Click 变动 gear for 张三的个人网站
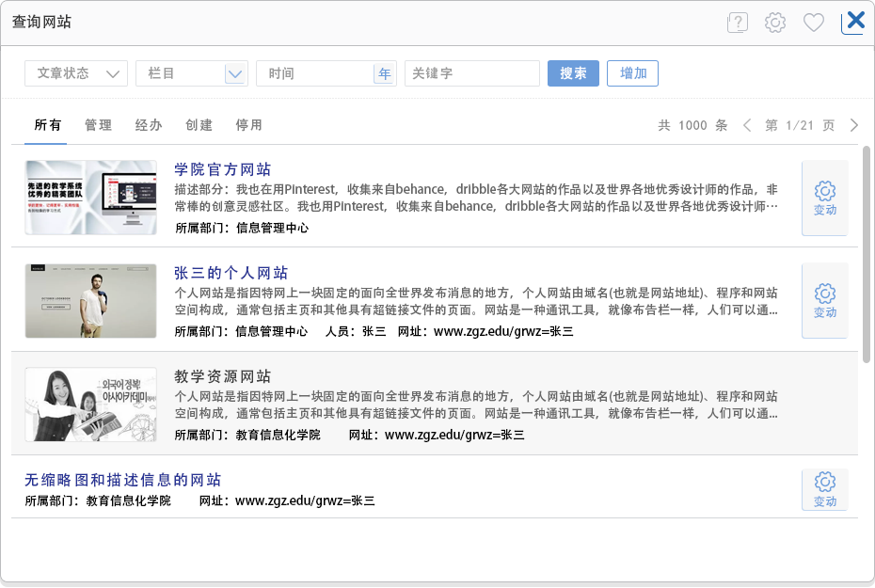875x588 pixels. point(824,300)
